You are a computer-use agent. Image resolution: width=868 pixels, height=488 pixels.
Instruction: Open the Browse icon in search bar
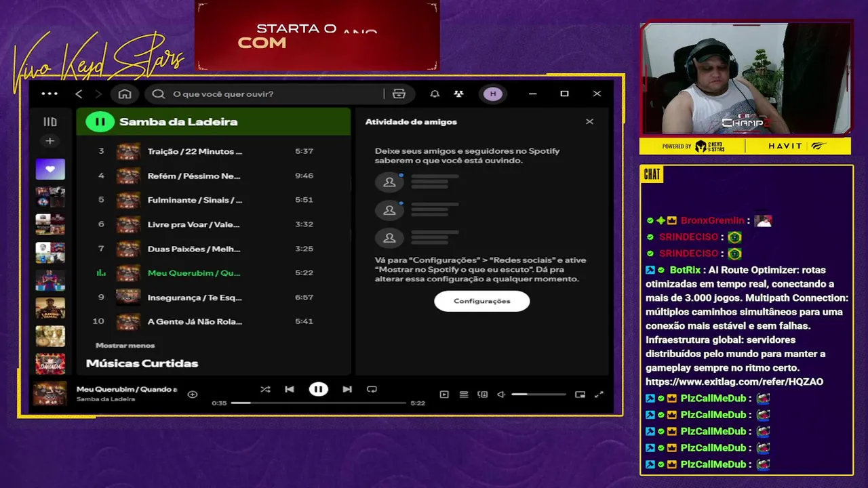(399, 94)
